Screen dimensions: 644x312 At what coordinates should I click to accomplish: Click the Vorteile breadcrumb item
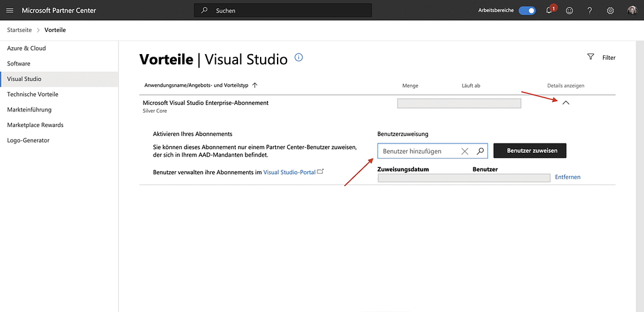coord(55,30)
